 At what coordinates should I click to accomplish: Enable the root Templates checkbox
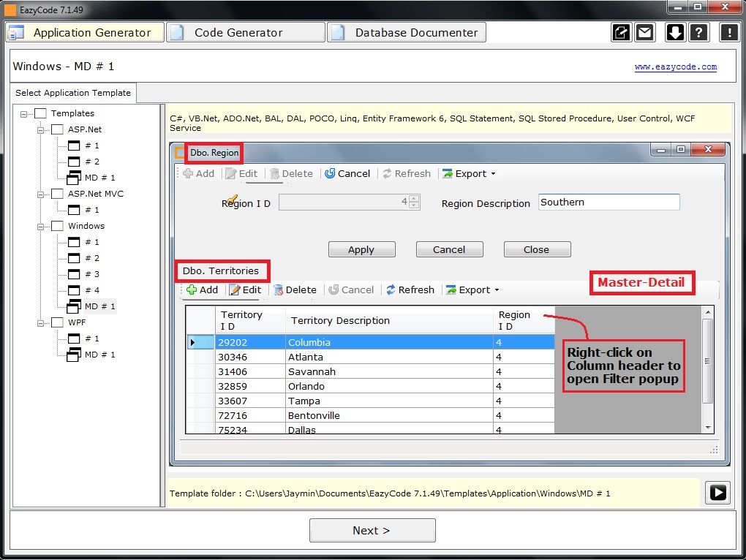(41, 113)
